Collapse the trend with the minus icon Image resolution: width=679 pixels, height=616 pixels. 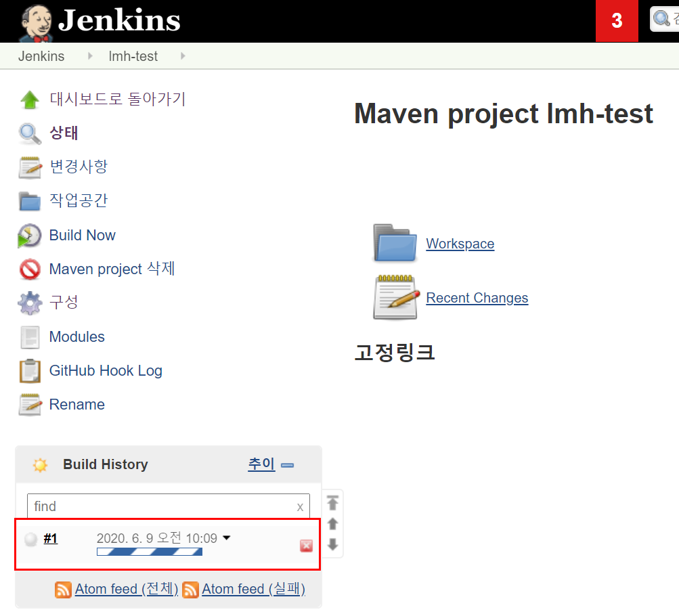click(x=287, y=465)
